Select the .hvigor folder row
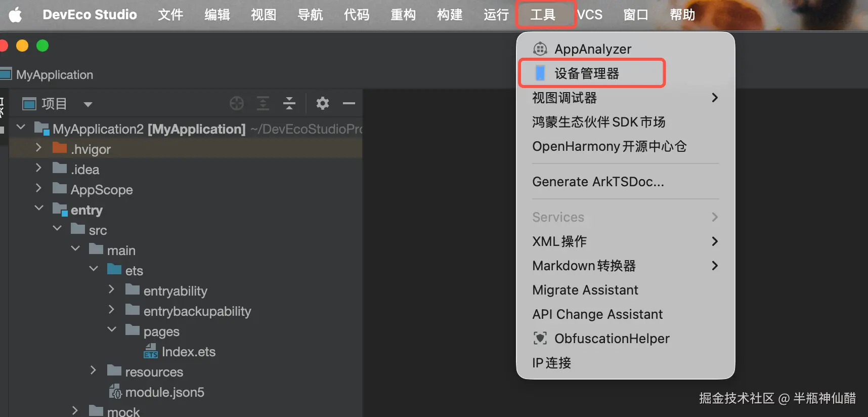 (x=185, y=149)
